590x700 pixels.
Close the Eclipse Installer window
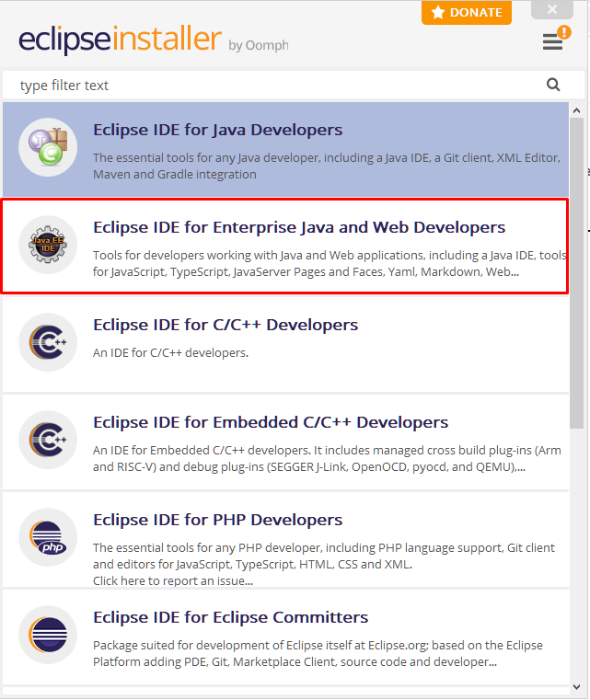tap(552, 9)
